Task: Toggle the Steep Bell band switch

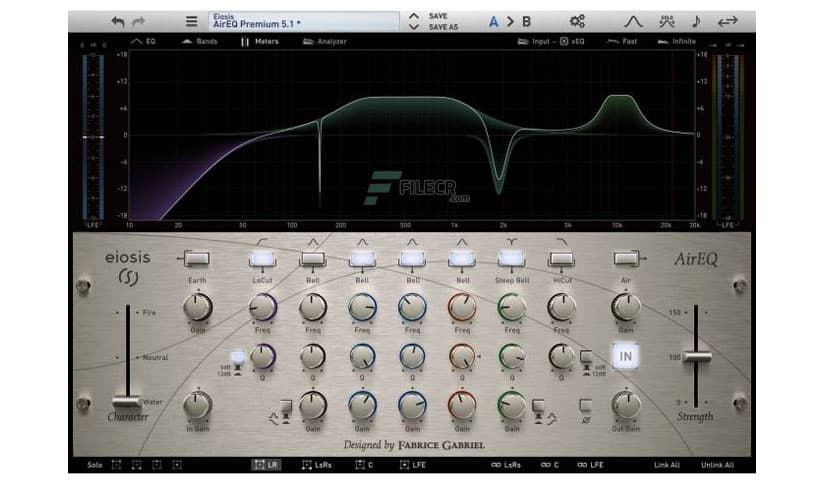Action: [x=511, y=259]
